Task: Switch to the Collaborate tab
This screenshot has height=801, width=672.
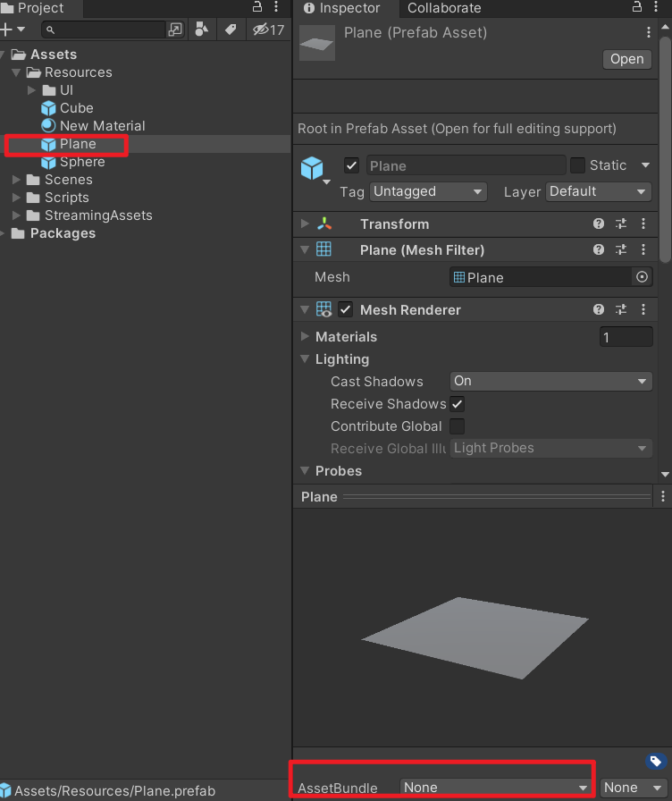Action: 444,8
